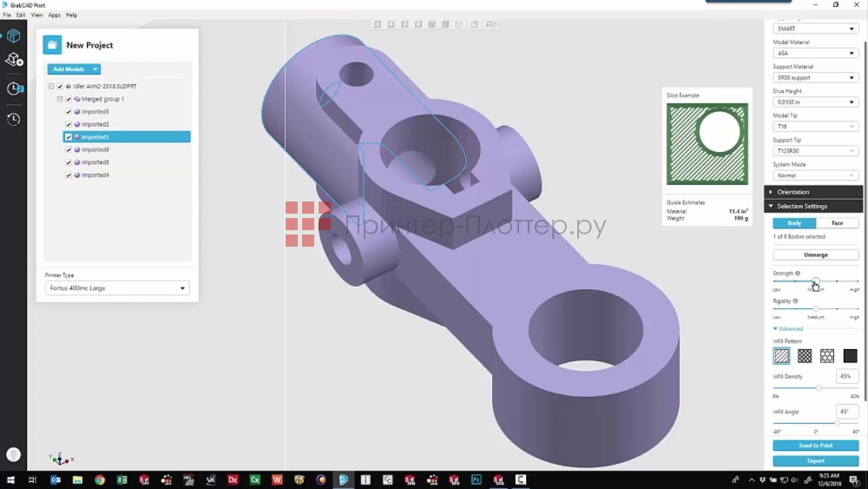Select the fourth standard view cube icon
Image resolution: width=868 pixels, height=489 pixels.
(418, 24)
